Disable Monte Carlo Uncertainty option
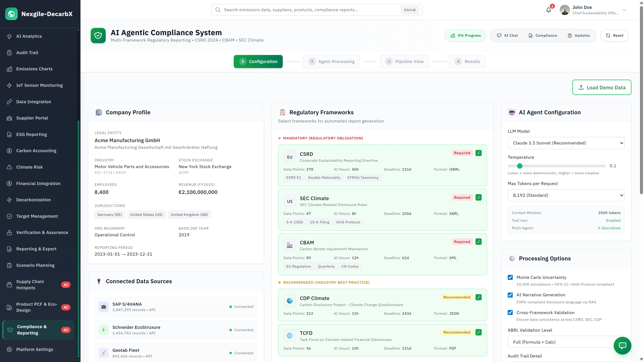The image size is (644, 362). click(x=510, y=277)
